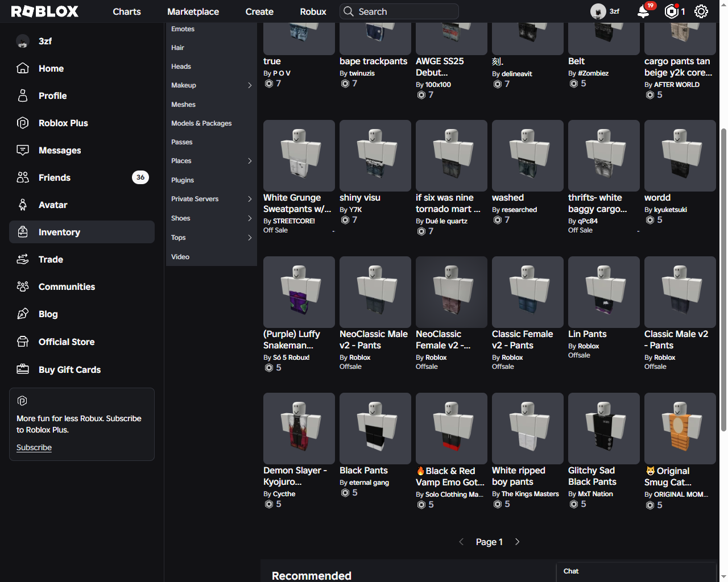Click the Home house icon

23,68
